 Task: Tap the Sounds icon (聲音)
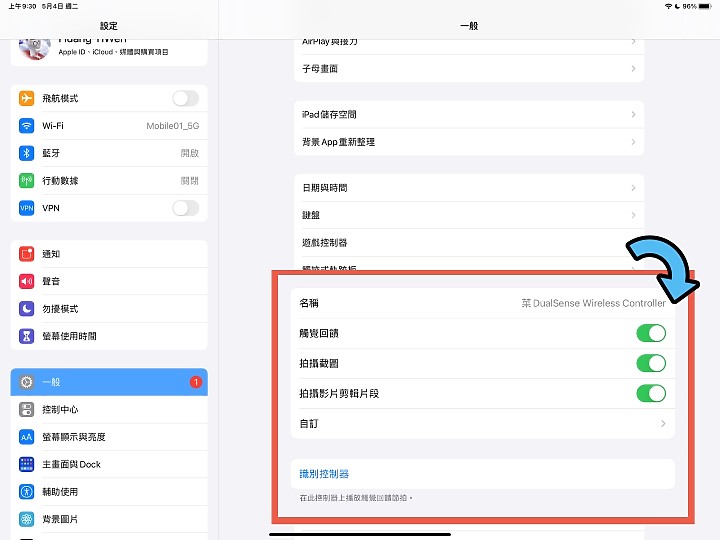click(27, 281)
